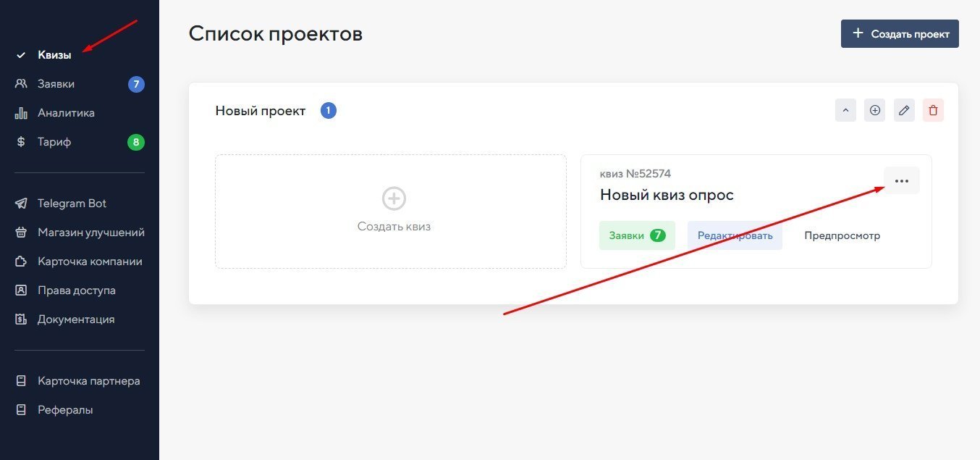Click the Аналитика bar chart icon
Image resolution: width=980 pixels, height=460 pixels.
coord(21,113)
